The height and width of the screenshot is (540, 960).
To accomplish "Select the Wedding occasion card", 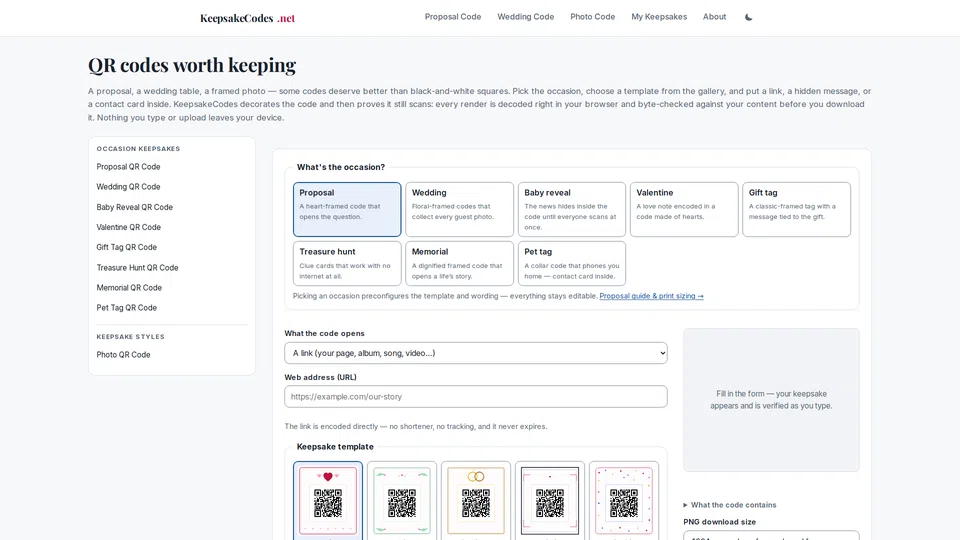I will point(459,209).
